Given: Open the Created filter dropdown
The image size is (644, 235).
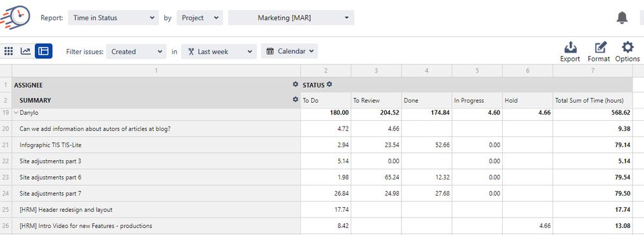Looking at the screenshot, I should point(136,52).
